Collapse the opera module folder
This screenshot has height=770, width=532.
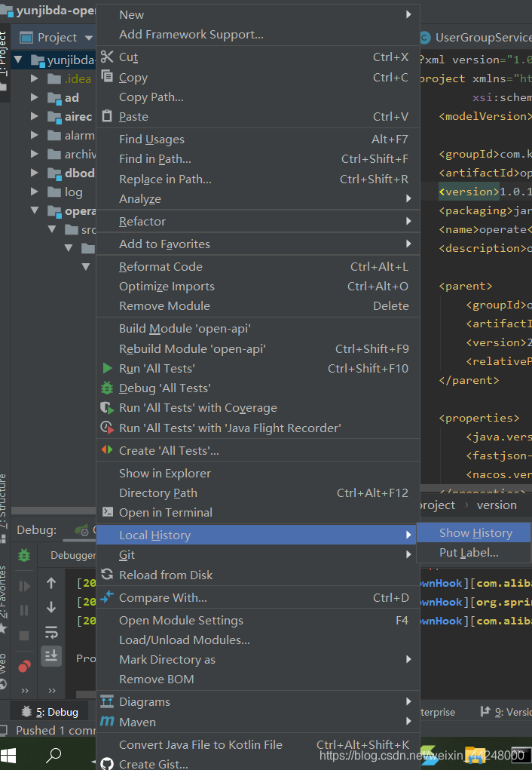point(35,210)
